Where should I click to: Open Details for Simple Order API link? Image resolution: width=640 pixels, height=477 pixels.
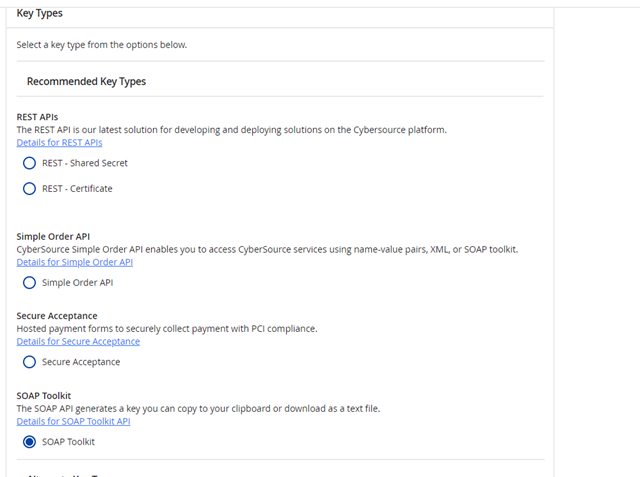(74, 262)
